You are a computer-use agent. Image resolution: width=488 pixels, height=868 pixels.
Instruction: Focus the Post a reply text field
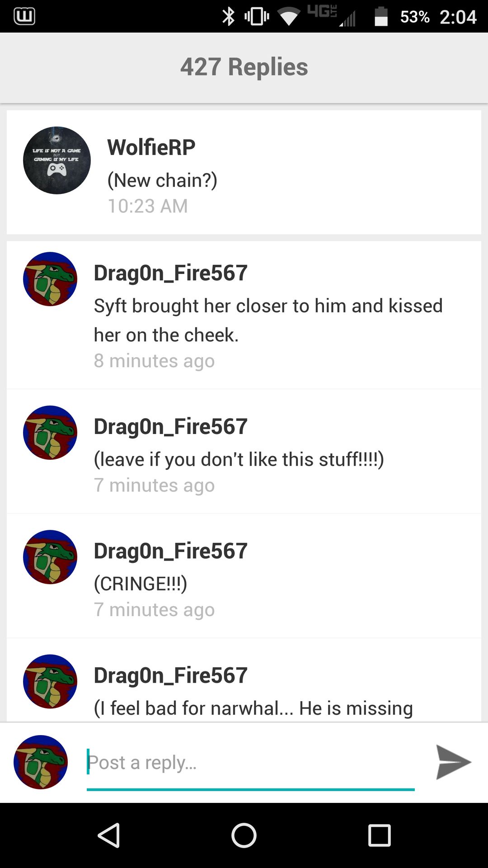(251, 763)
